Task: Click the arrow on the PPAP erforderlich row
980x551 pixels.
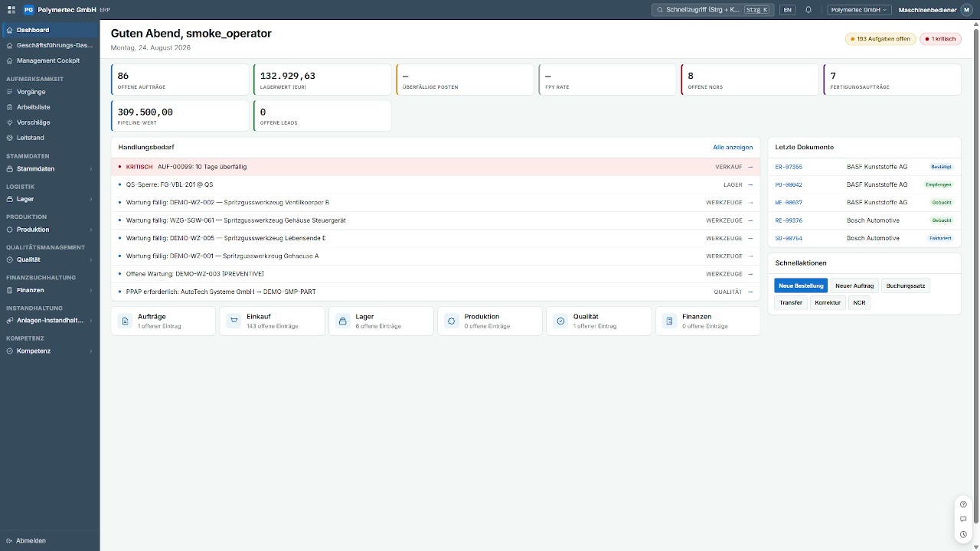Action: [x=750, y=292]
